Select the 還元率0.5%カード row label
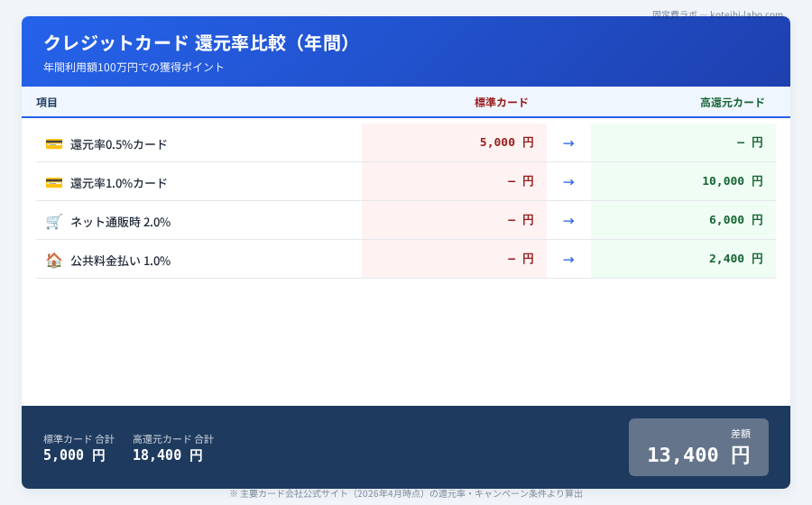Screen dimensions: 812x505 [118, 144]
